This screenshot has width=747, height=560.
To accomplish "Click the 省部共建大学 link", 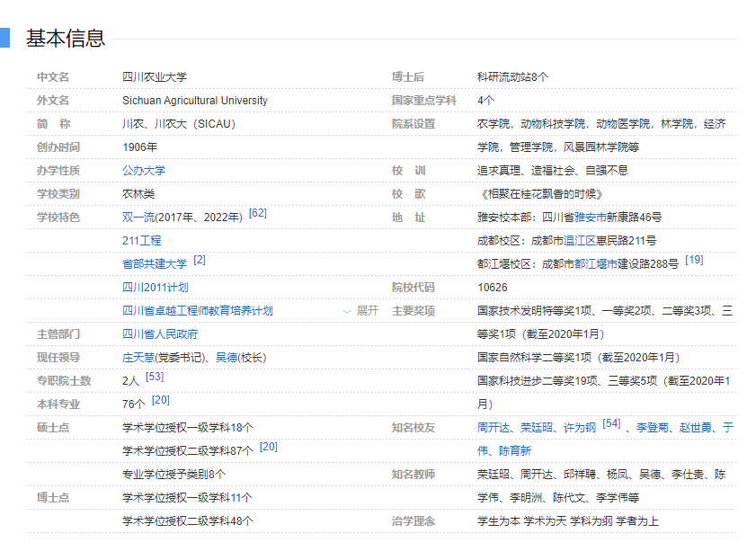I will (155, 264).
